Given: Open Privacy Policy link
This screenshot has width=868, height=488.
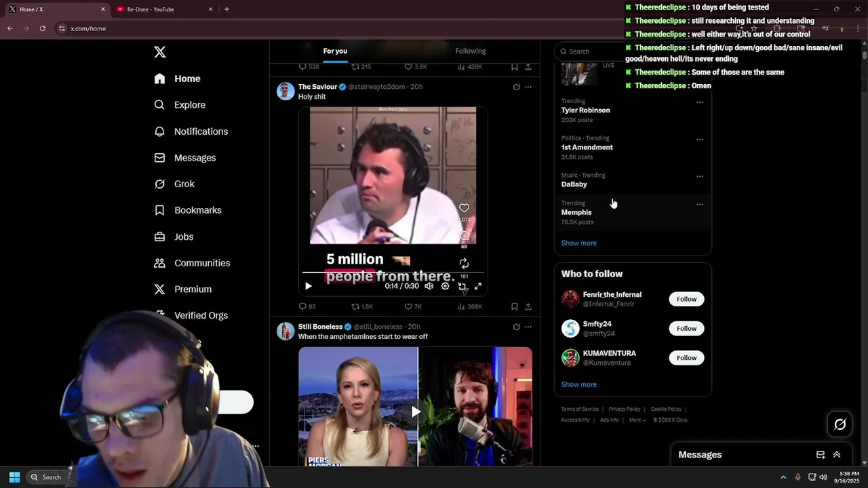Looking at the screenshot, I should [625, 409].
